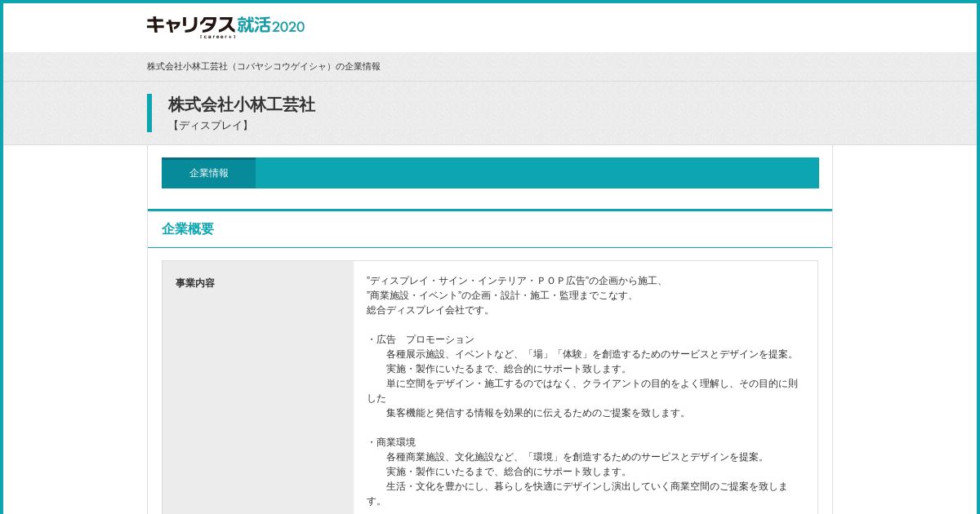Click the breadcrumb text 株式会社小林工芸社（コバヤシコウゲイシャ）の企業情報

(x=264, y=66)
